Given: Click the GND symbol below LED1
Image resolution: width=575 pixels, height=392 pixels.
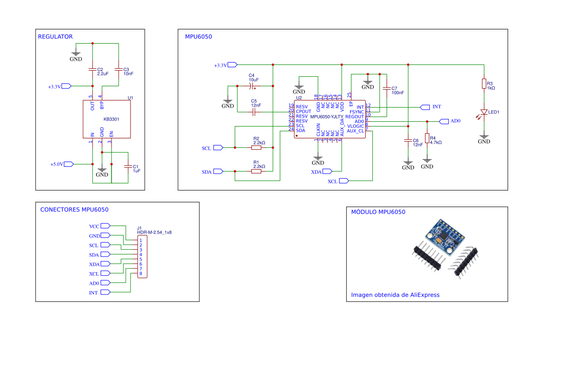Looking at the screenshot, I should [x=484, y=139].
